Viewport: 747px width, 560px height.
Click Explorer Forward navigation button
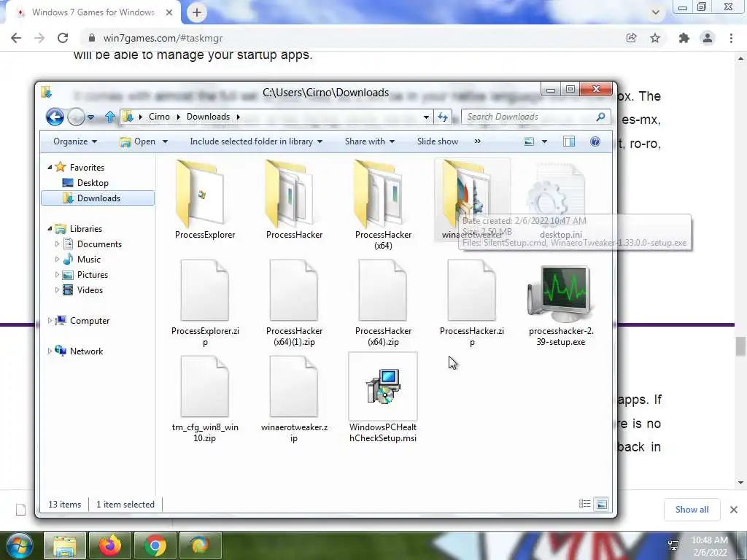[x=76, y=117]
